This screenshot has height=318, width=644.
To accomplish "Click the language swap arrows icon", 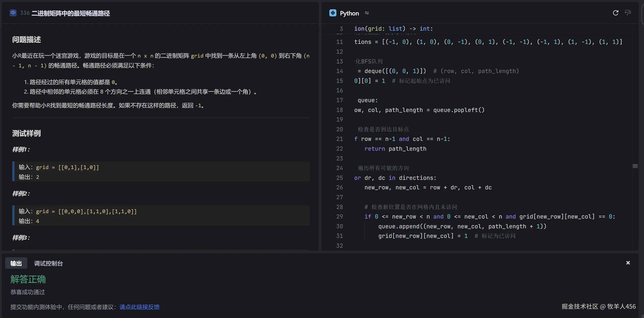I will click(x=367, y=13).
